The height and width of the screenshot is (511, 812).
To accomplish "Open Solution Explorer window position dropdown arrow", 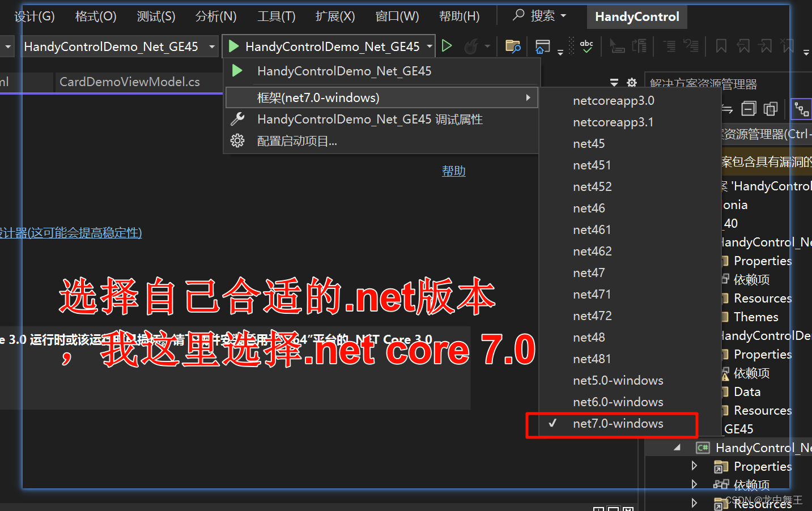I will tap(614, 83).
